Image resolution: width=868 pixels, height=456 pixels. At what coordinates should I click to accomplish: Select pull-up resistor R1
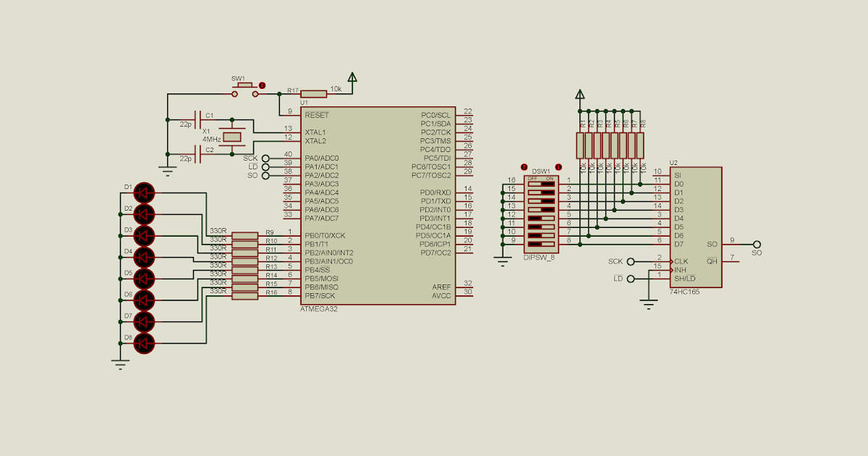click(580, 145)
